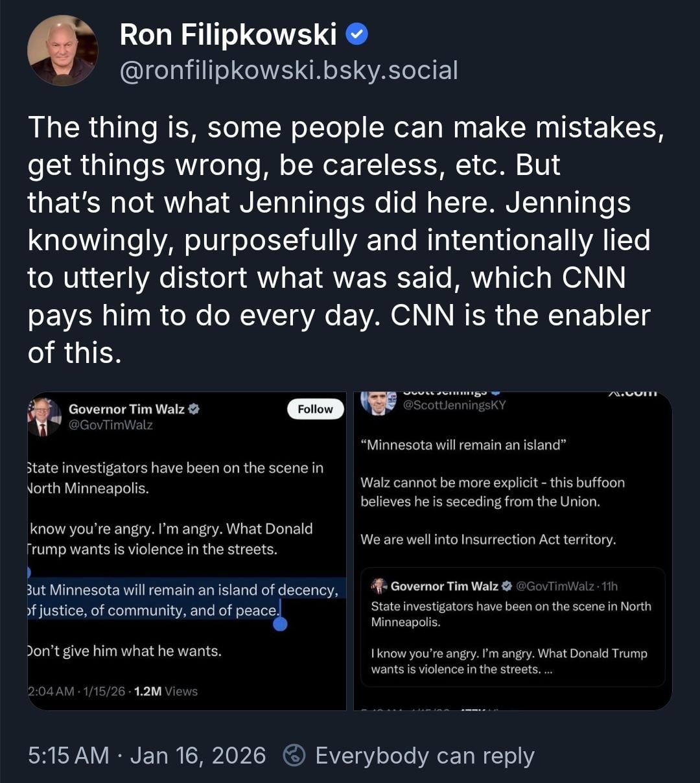Click the blue verified badge beside Ron Filipkowski
This screenshot has height=783, width=700.
coord(357,34)
